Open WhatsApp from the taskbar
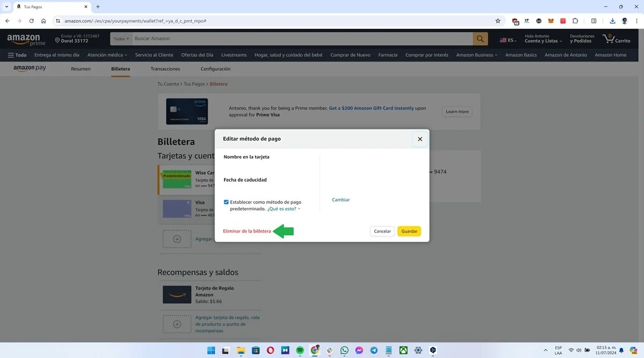 pos(343,350)
